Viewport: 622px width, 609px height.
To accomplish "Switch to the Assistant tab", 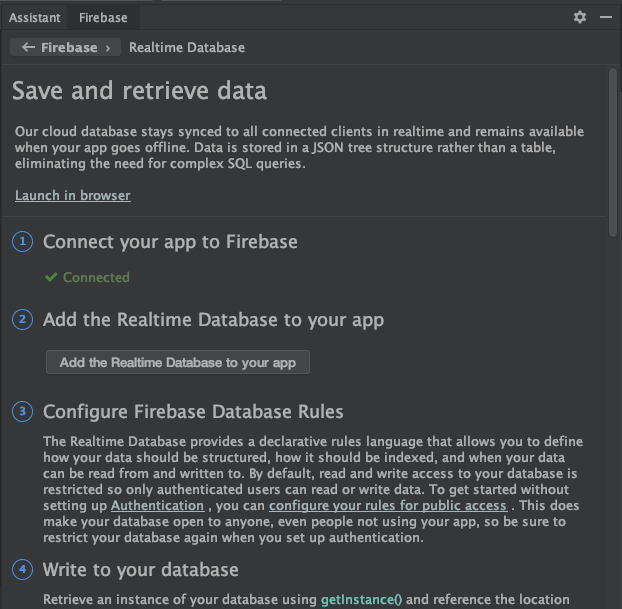I will (x=35, y=17).
